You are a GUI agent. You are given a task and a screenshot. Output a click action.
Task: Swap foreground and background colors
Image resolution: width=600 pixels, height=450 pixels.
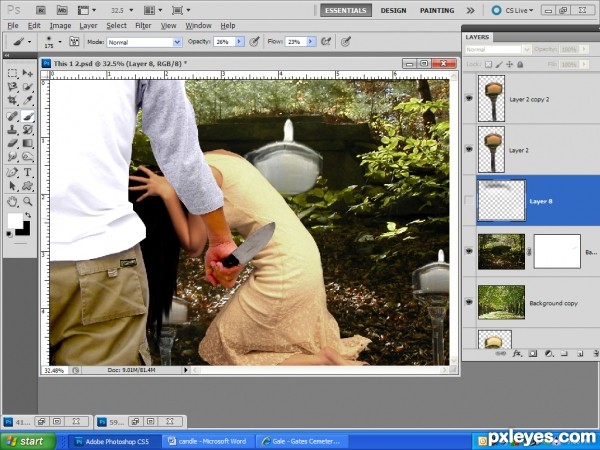[28, 215]
